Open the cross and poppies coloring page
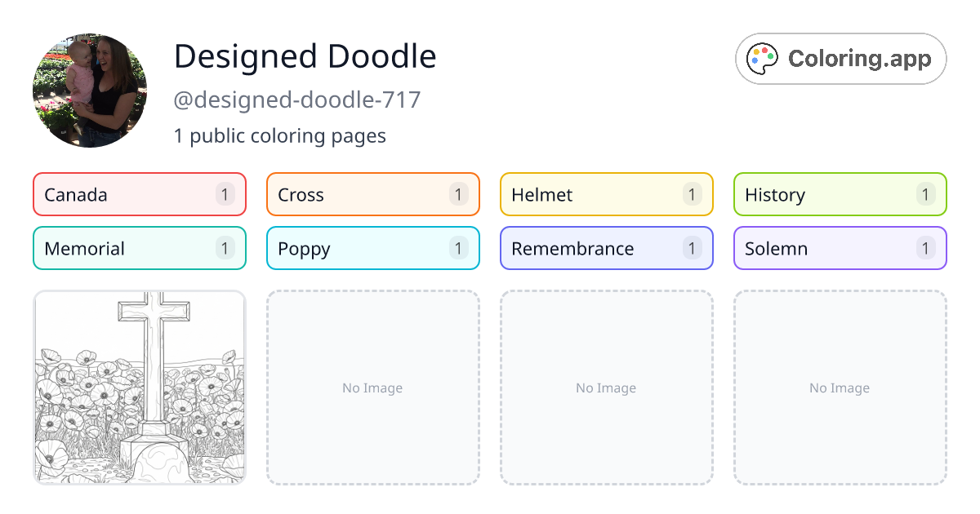 140,388
